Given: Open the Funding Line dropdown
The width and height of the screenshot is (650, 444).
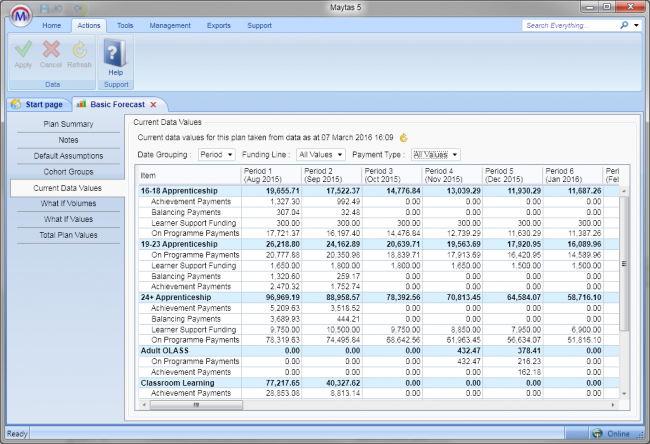Looking at the screenshot, I should coord(321,155).
